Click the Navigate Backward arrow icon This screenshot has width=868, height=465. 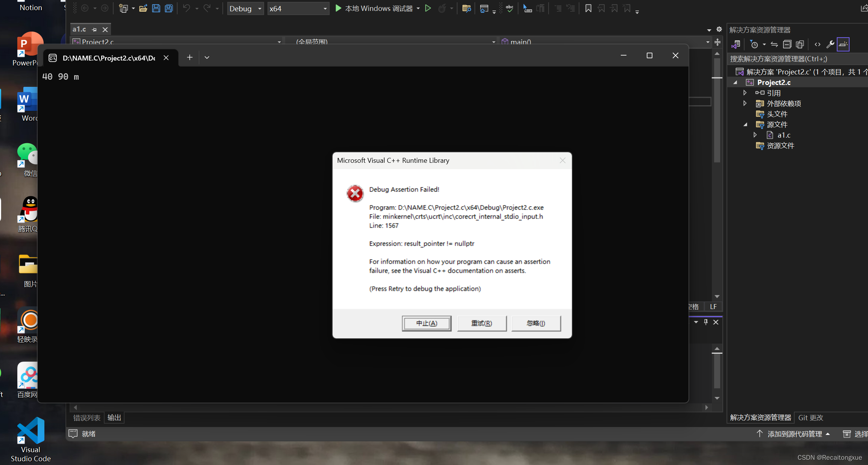click(86, 8)
